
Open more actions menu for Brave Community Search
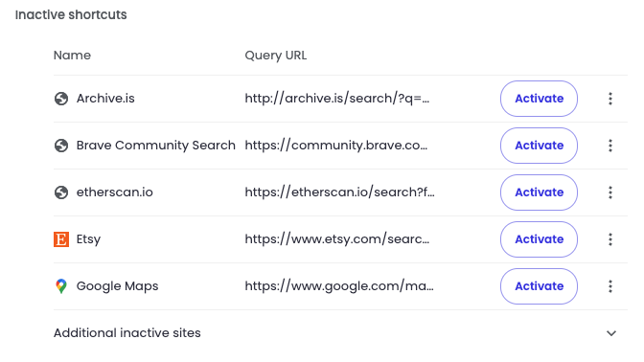pyautogui.click(x=610, y=146)
